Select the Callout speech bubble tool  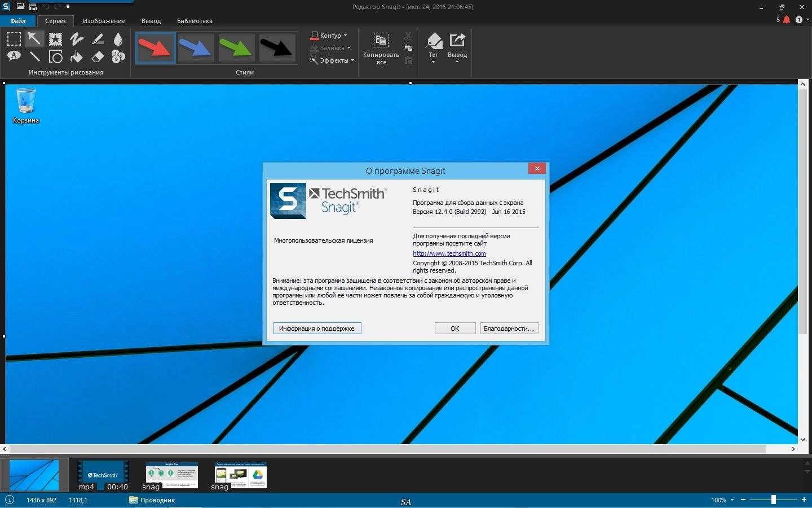14,56
